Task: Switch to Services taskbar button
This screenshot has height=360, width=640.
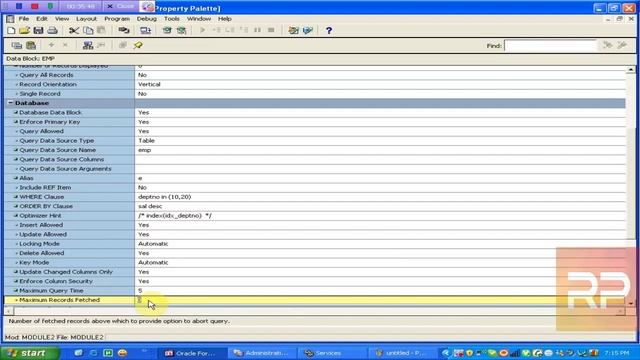Action: pos(332,353)
